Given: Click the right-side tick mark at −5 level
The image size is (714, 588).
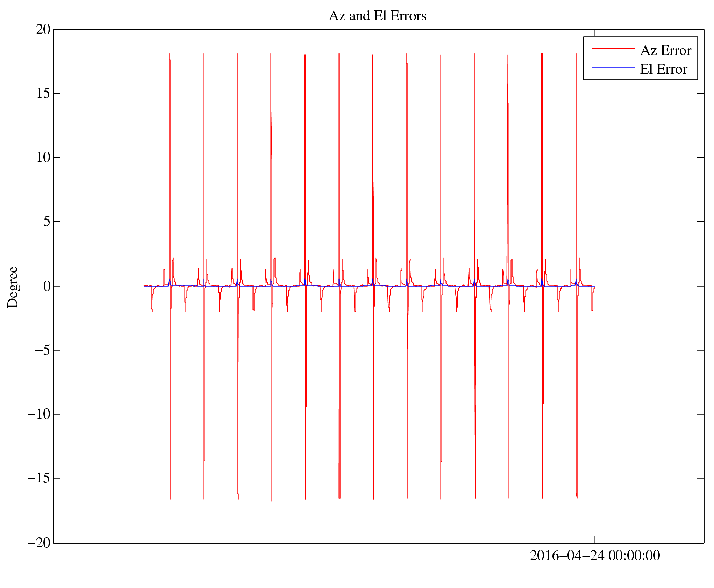Looking at the screenshot, I should click(700, 350).
